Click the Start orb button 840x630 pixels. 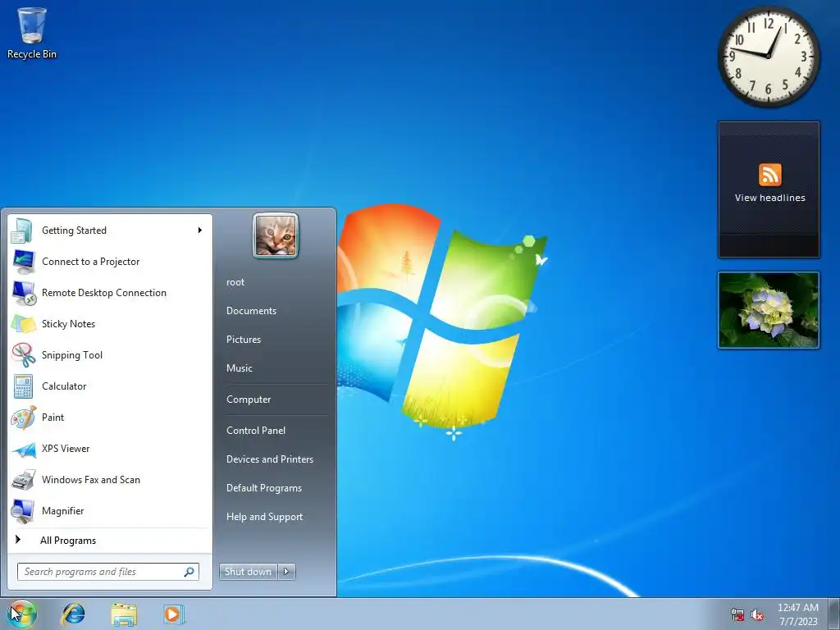pyautogui.click(x=22, y=614)
